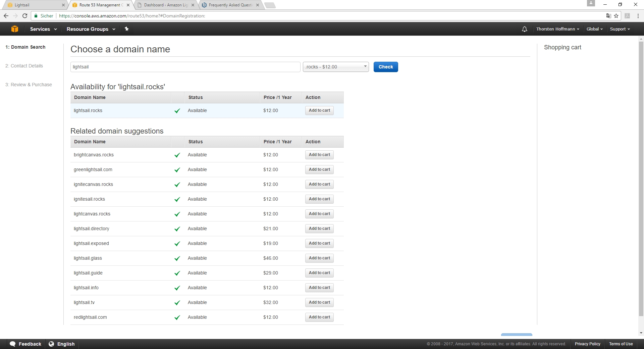The image size is (644, 349).
Task: Bookmark this page with star icon
Action: click(x=616, y=16)
